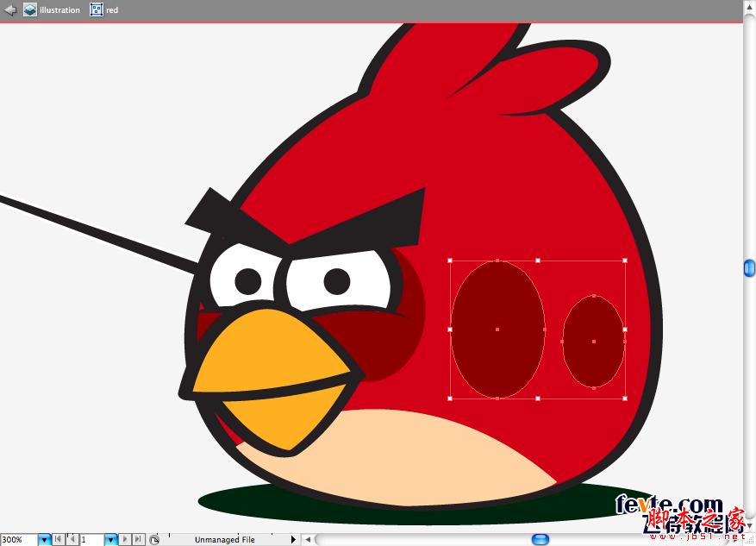The image size is (756, 546).
Task: Click the 300% zoom level field
Action: pos(19,539)
